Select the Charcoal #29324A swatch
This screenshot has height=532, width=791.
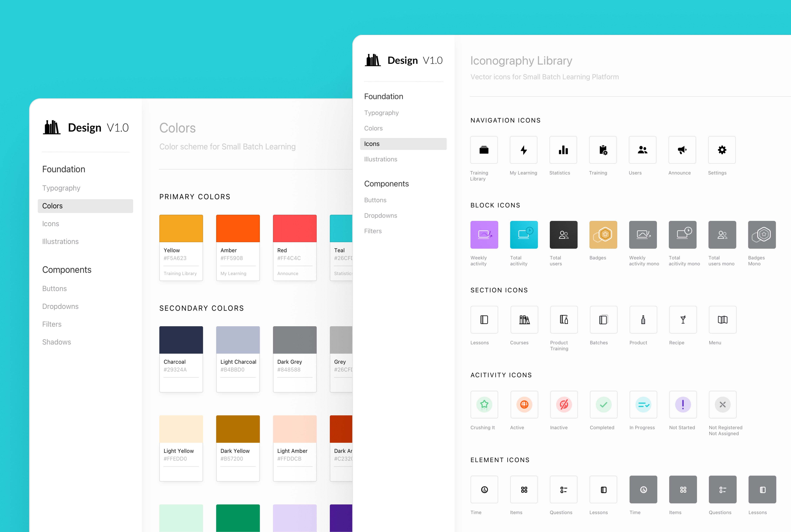point(181,340)
